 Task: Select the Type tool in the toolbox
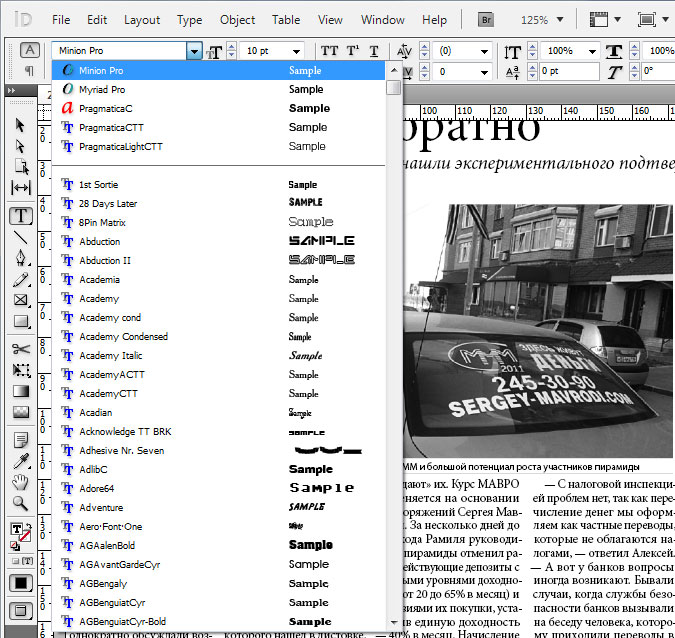[21, 216]
